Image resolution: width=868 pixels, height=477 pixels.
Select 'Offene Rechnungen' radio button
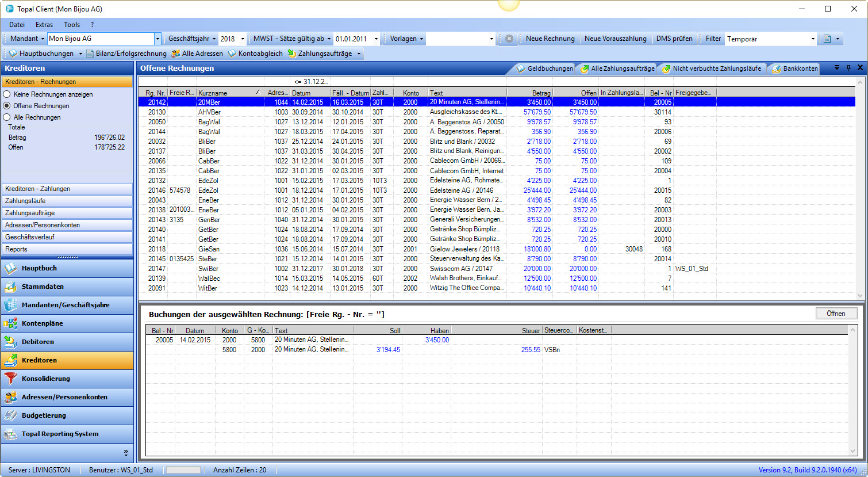pos(7,106)
